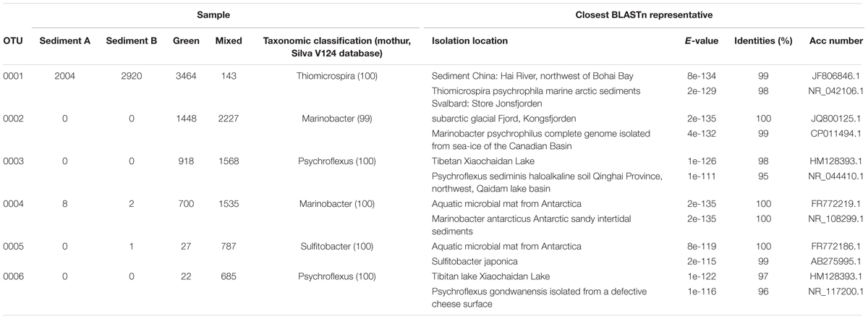Select the OTU column header
The width and height of the screenshot is (868, 319).
13,41
